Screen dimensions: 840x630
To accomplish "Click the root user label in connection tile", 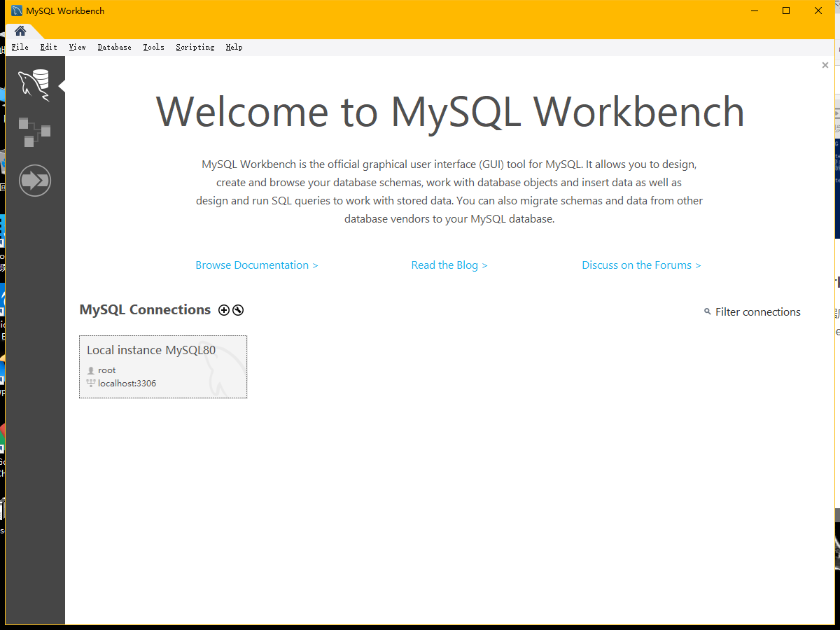I will pos(107,370).
